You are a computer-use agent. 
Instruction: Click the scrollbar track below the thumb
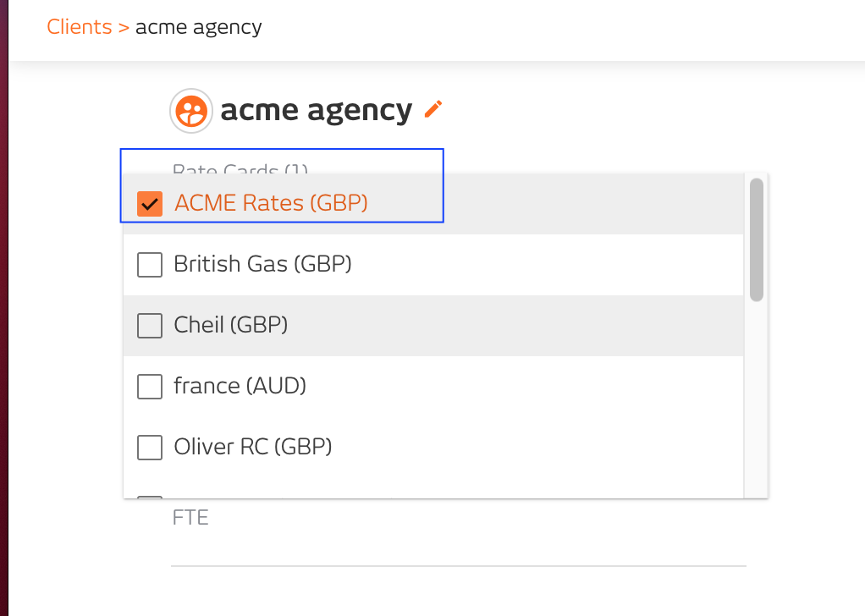coord(757,398)
